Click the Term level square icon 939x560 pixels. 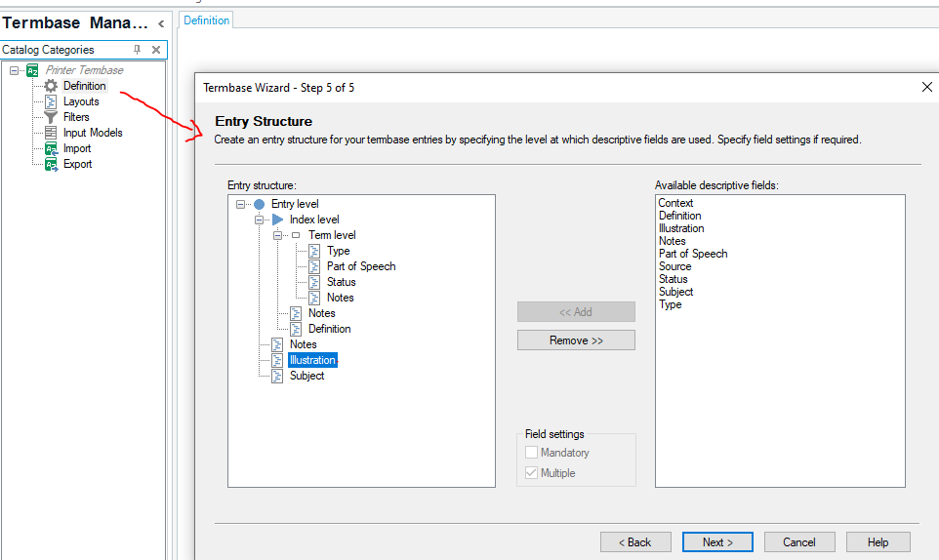click(x=296, y=235)
